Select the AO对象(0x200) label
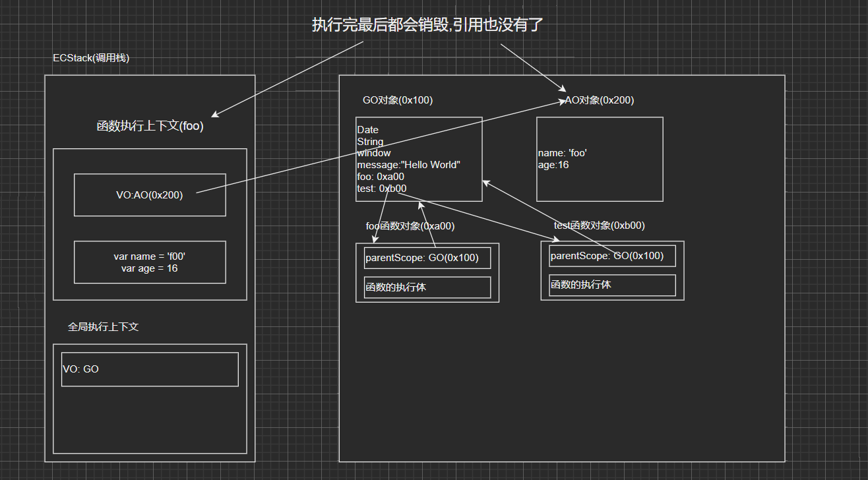 600,101
